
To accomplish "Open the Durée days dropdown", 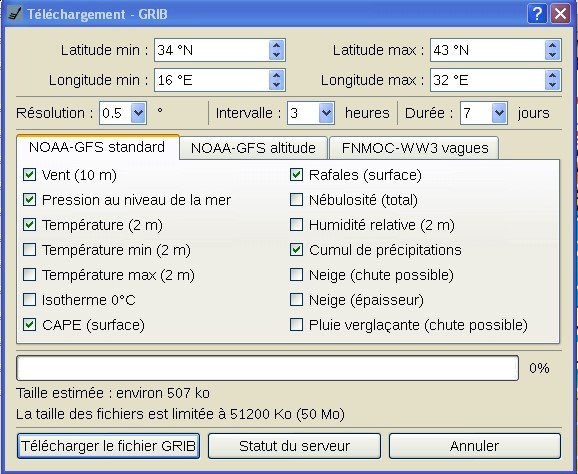I will [x=499, y=113].
